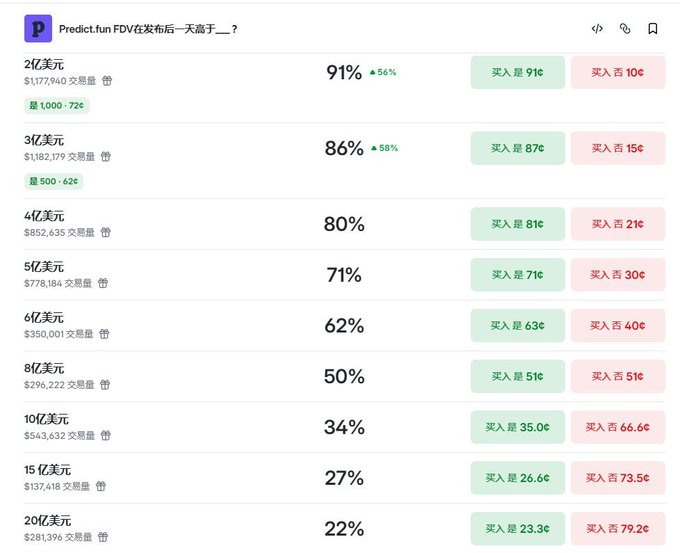Click the 是 500 · 62¢ position tag

[x=54, y=181]
